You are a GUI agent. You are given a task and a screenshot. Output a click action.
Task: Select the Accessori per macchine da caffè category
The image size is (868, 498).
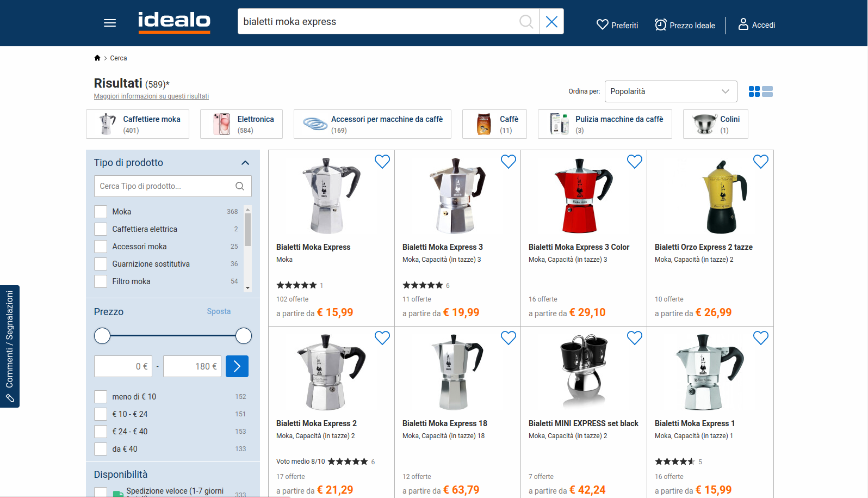(372, 124)
